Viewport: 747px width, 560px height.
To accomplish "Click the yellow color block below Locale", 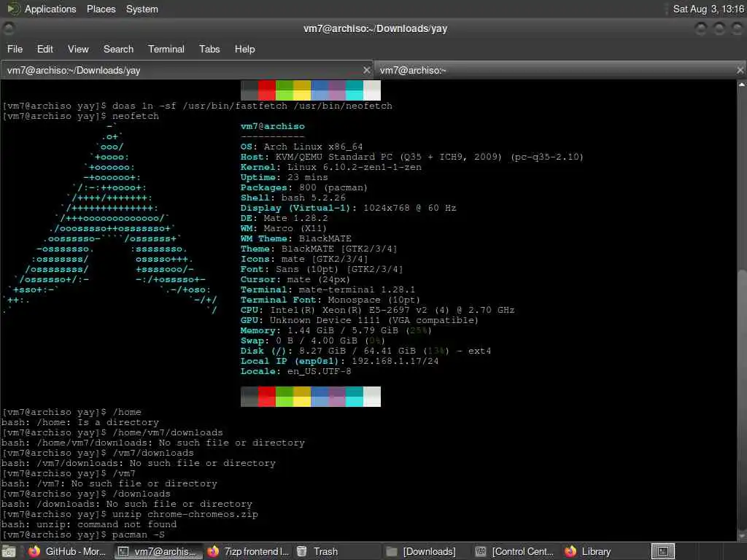I will 301,397.
